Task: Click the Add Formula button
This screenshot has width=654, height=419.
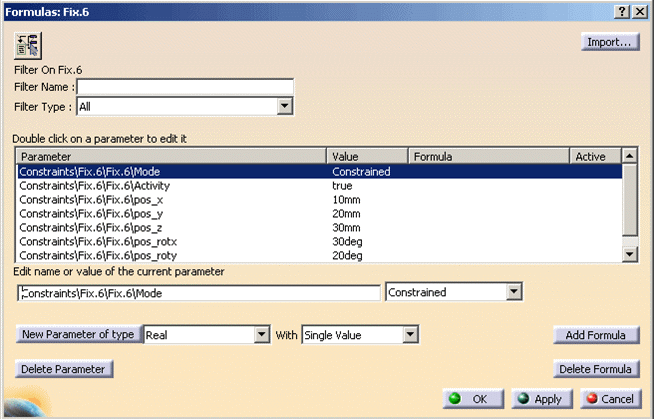Action: pos(596,335)
